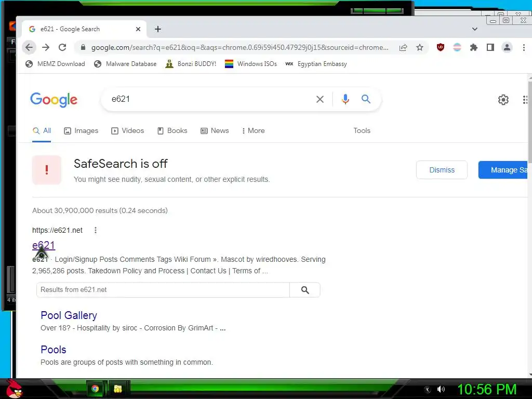
Task: Go back to the previous page
Action: tap(29, 47)
